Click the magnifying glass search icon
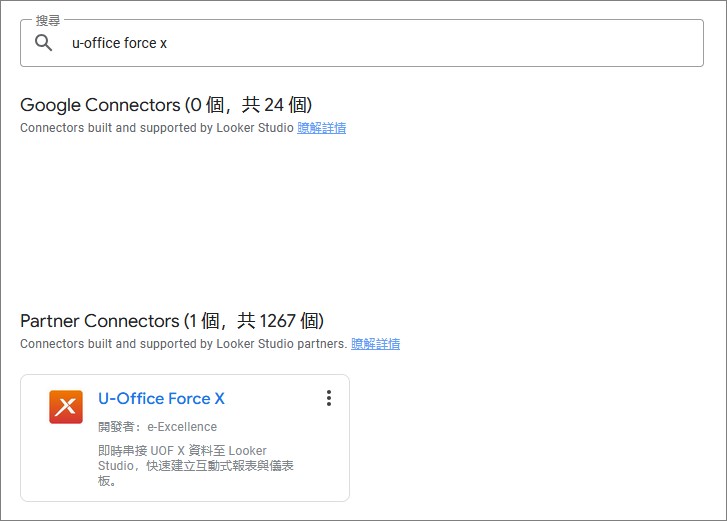This screenshot has width=727, height=521. point(43,43)
